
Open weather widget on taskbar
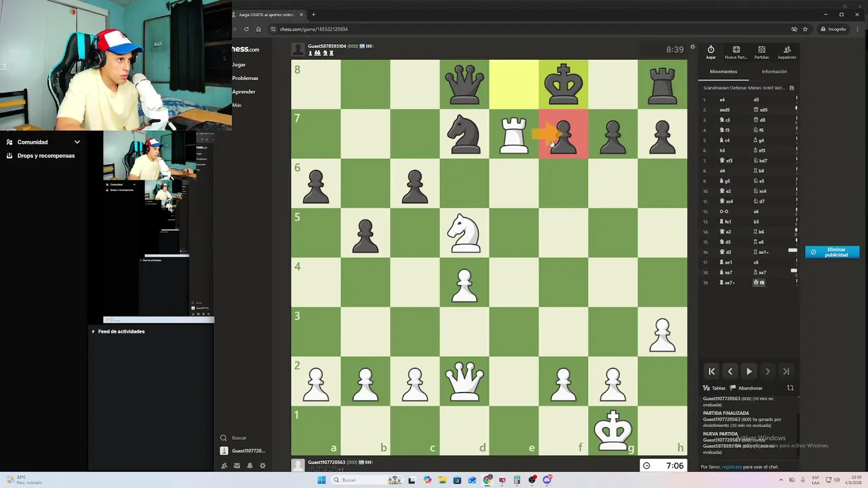[x=24, y=480]
